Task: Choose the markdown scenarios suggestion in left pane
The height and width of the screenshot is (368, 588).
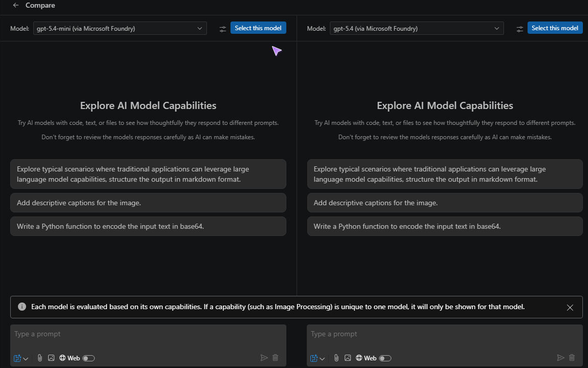Action: pyautogui.click(x=148, y=174)
